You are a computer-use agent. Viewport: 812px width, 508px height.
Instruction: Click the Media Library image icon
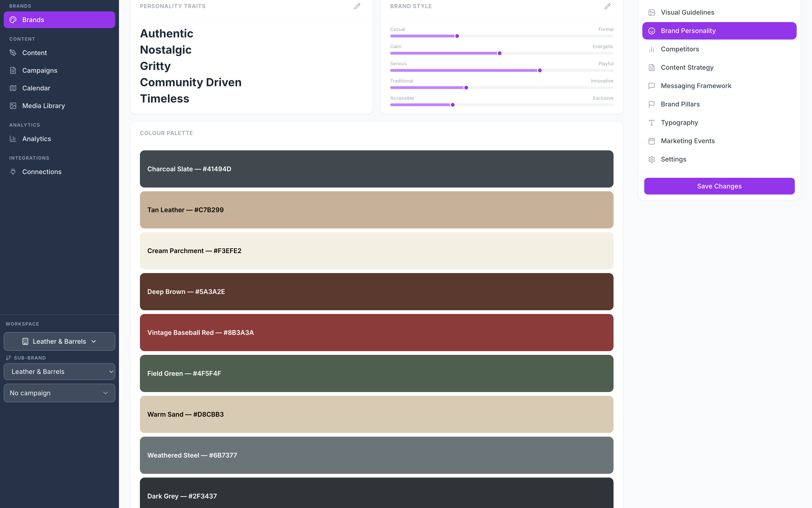click(13, 106)
